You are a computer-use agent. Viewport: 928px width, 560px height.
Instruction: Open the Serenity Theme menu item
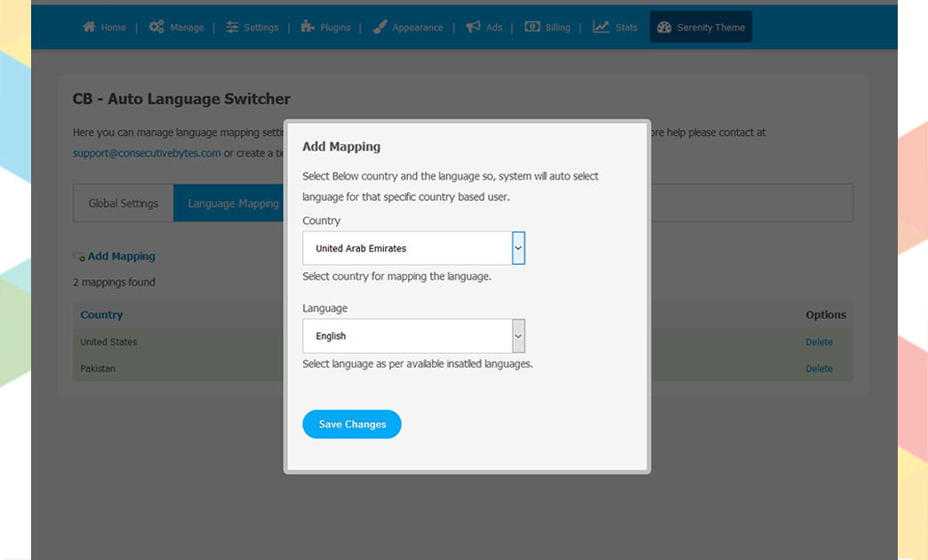coord(700,27)
